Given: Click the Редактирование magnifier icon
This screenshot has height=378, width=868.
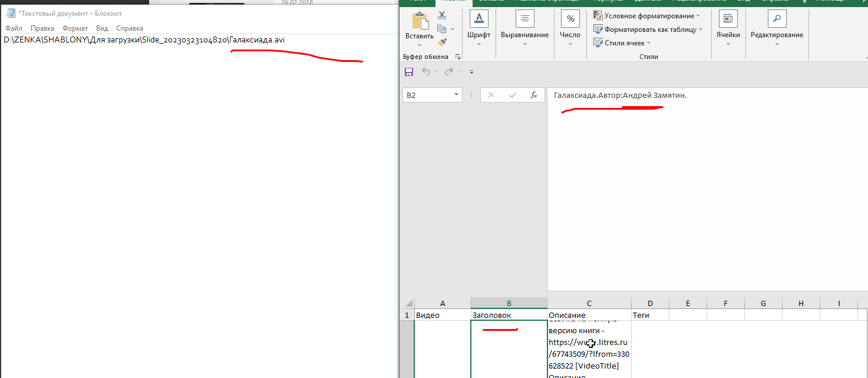Looking at the screenshot, I should [x=777, y=18].
